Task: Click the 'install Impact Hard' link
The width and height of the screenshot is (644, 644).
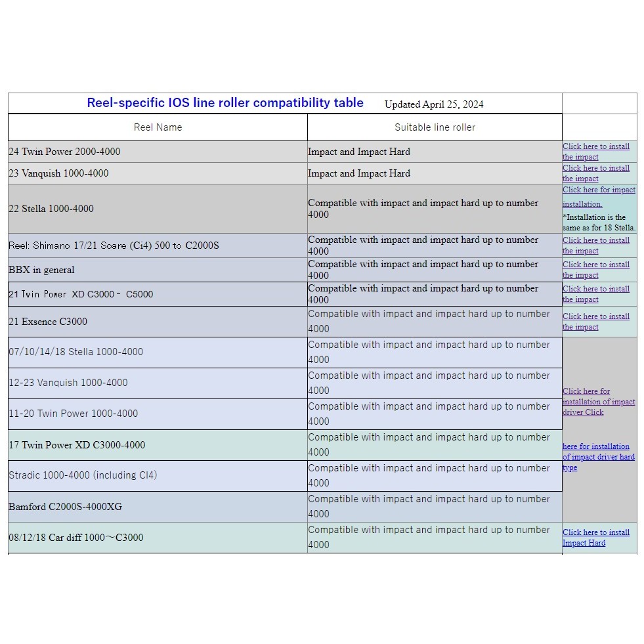Action: click(x=595, y=538)
